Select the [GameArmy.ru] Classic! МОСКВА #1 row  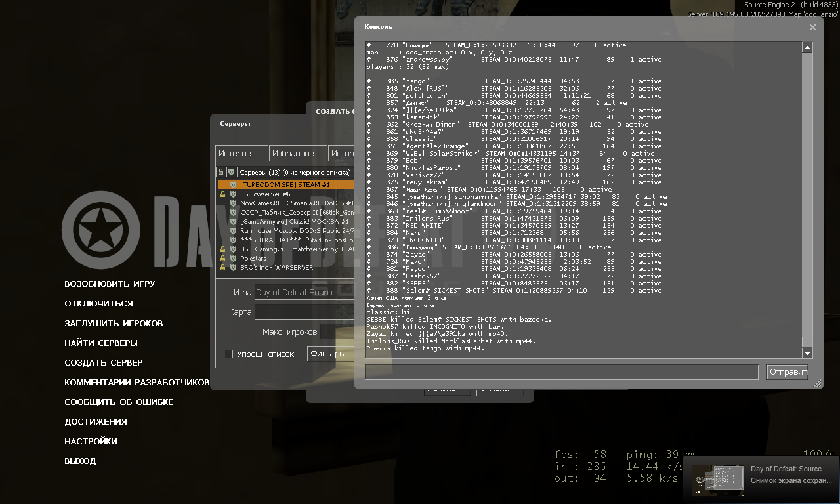(x=286, y=222)
